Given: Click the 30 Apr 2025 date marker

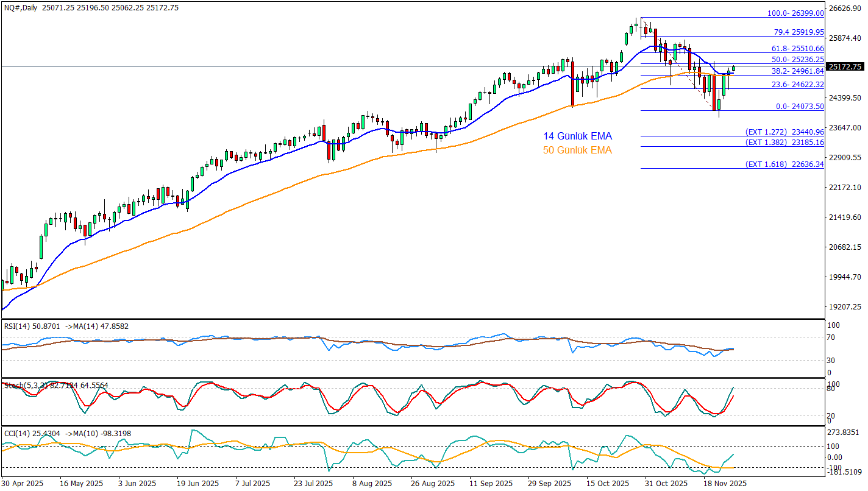Looking at the screenshot, I should click(x=23, y=483).
